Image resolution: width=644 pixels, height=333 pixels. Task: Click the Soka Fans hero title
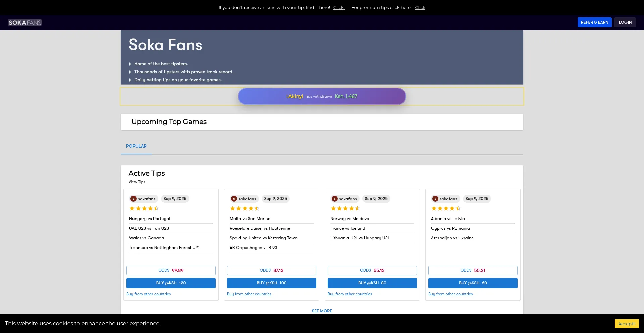(x=165, y=45)
